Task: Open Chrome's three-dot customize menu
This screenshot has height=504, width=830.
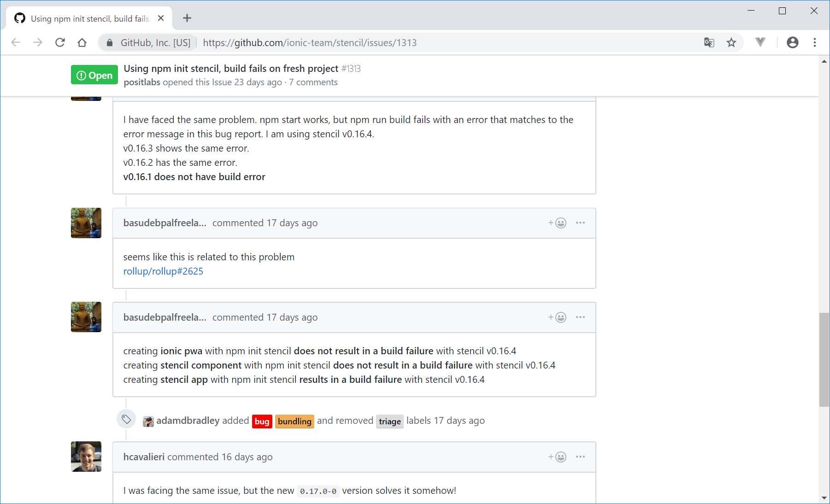Action: (x=815, y=42)
